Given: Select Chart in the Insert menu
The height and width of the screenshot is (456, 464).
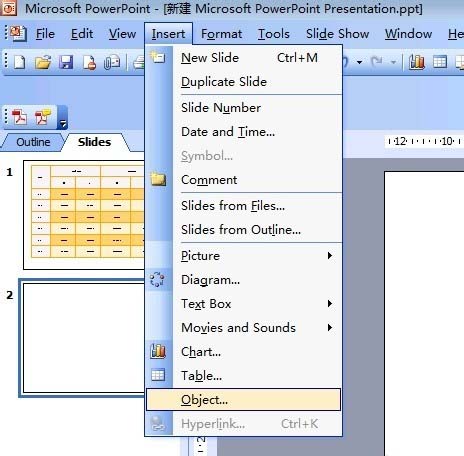Looking at the screenshot, I should point(243,352).
